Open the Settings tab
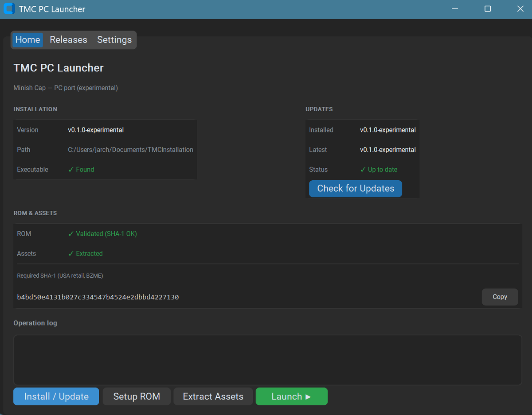The image size is (532, 415). click(114, 40)
